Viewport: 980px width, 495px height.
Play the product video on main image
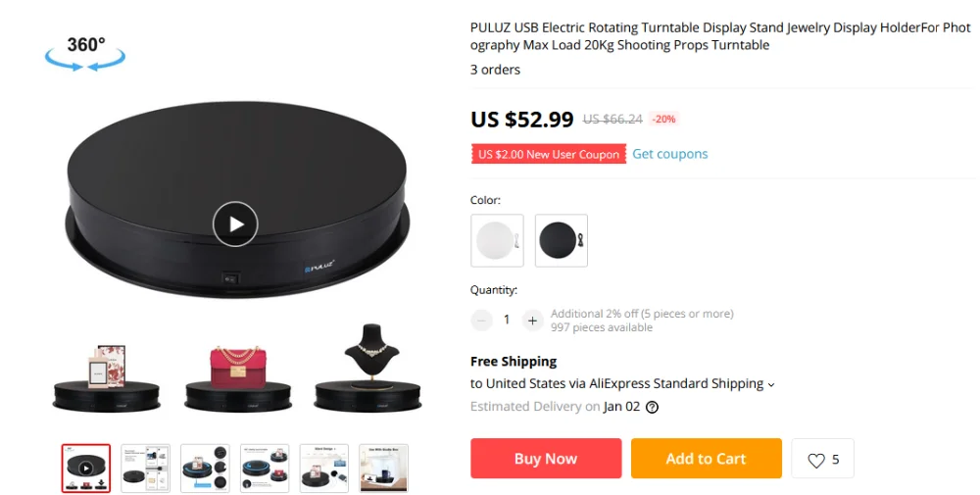[235, 223]
